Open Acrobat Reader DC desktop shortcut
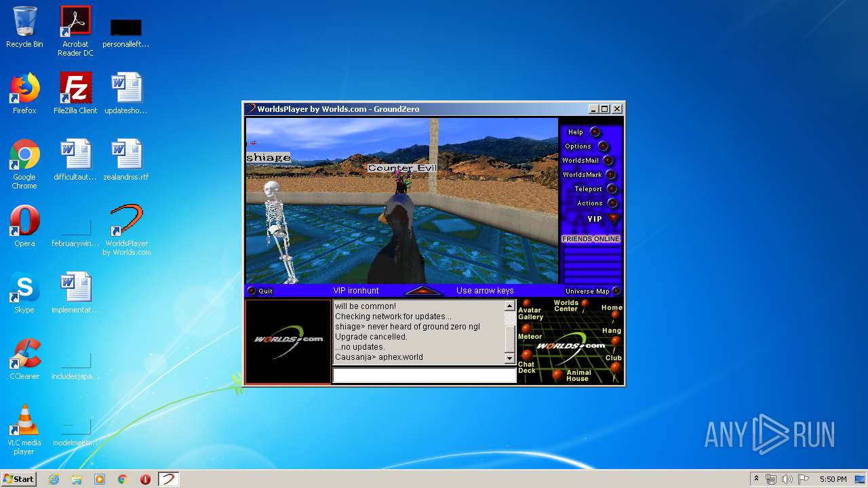The height and width of the screenshot is (488, 868). coord(75,31)
